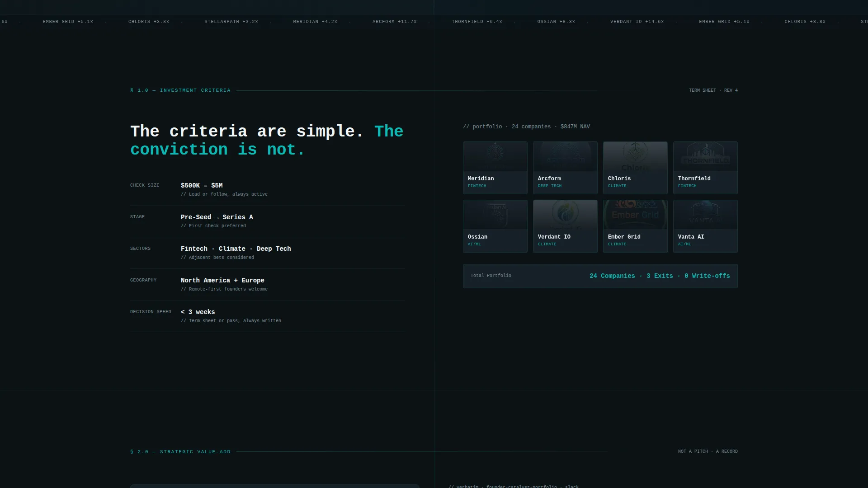The width and height of the screenshot is (868, 488).
Task: Select the Arcform card name
Action: [549, 178]
